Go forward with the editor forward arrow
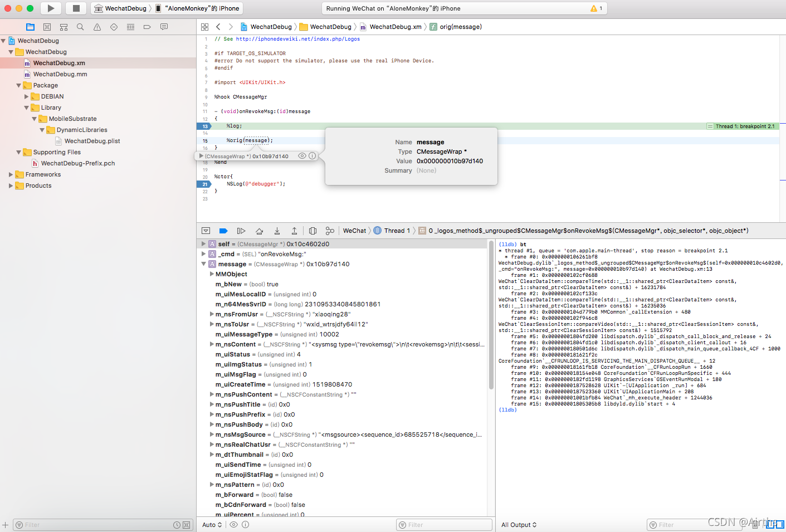Image resolution: width=786 pixels, height=532 pixels. tap(231, 27)
